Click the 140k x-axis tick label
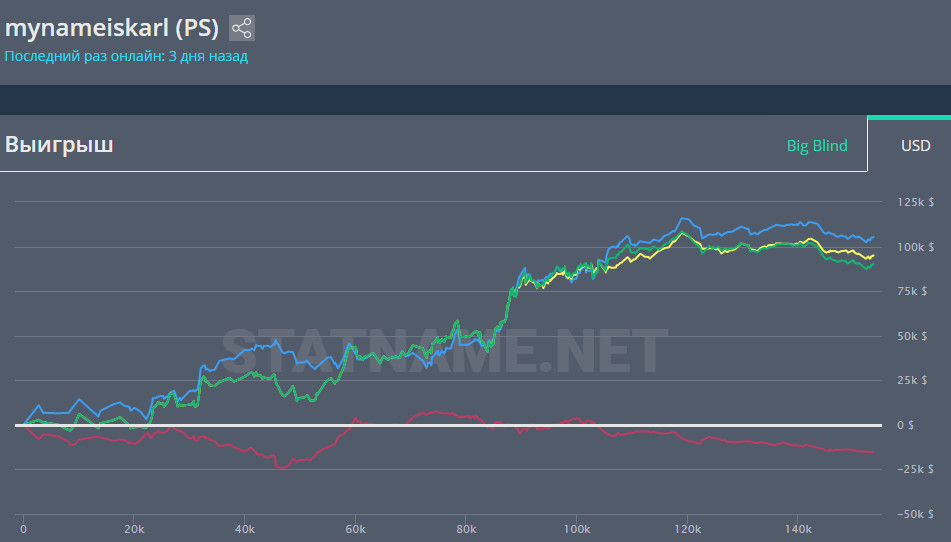The image size is (951, 542). pos(797,528)
